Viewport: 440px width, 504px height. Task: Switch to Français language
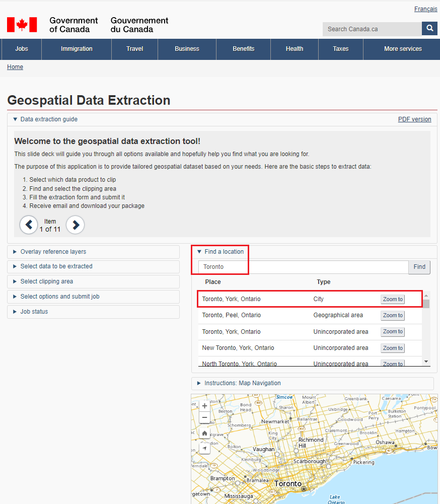point(425,9)
